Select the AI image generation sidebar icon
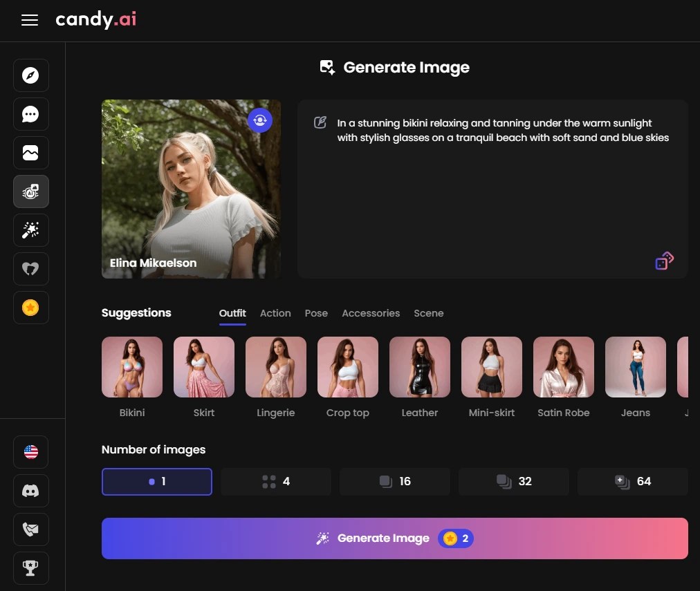 (30, 191)
